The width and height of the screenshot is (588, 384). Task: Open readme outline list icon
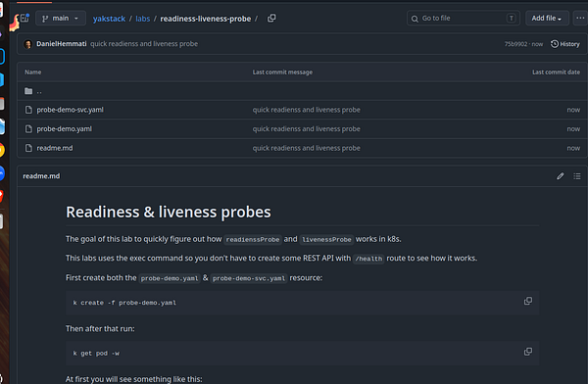[577, 176]
